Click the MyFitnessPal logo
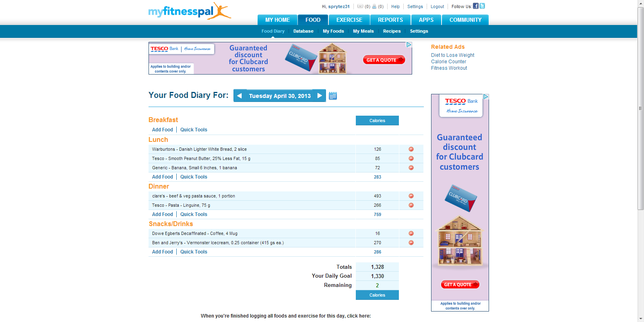Viewport: 644px width, 322px height. (x=190, y=11)
